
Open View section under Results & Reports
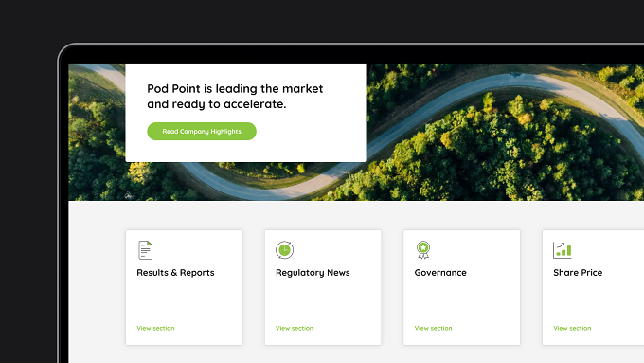pos(155,328)
